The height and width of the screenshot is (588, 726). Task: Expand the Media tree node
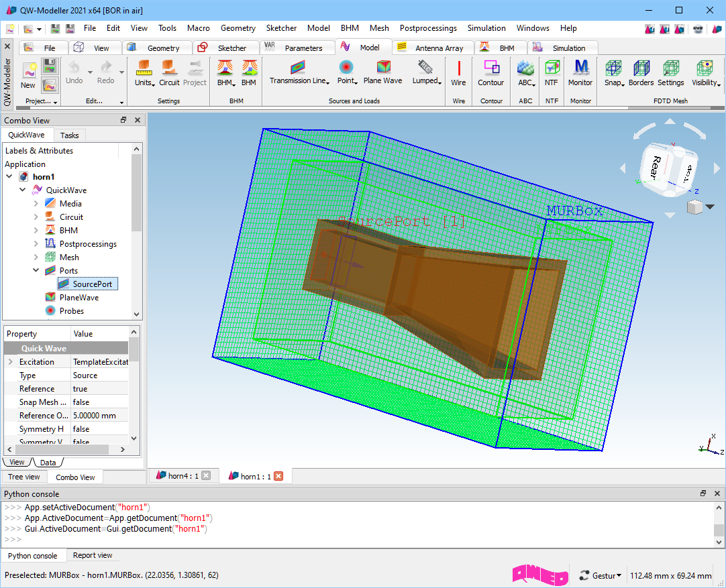pyautogui.click(x=36, y=204)
